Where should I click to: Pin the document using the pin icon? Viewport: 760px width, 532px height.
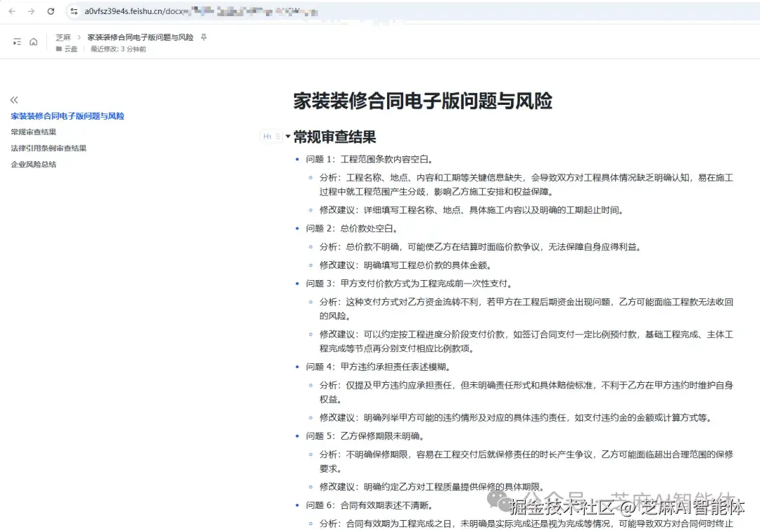(x=203, y=37)
